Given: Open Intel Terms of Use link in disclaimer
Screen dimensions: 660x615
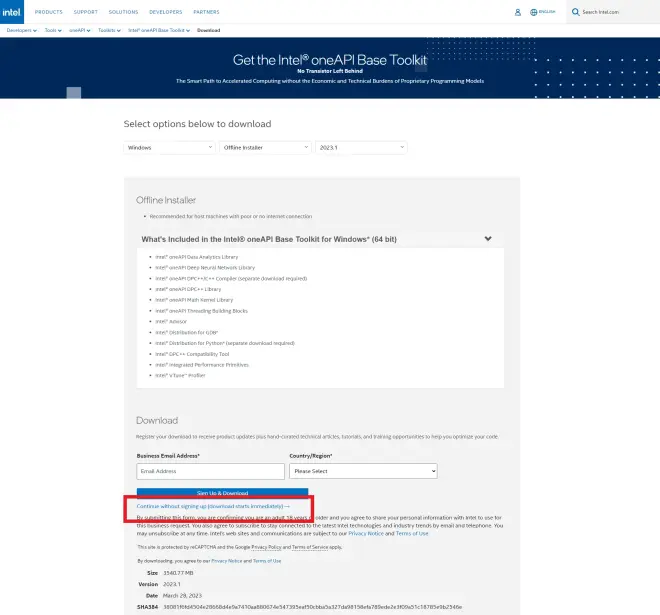Looking at the screenshot, I should pos(412,533).
